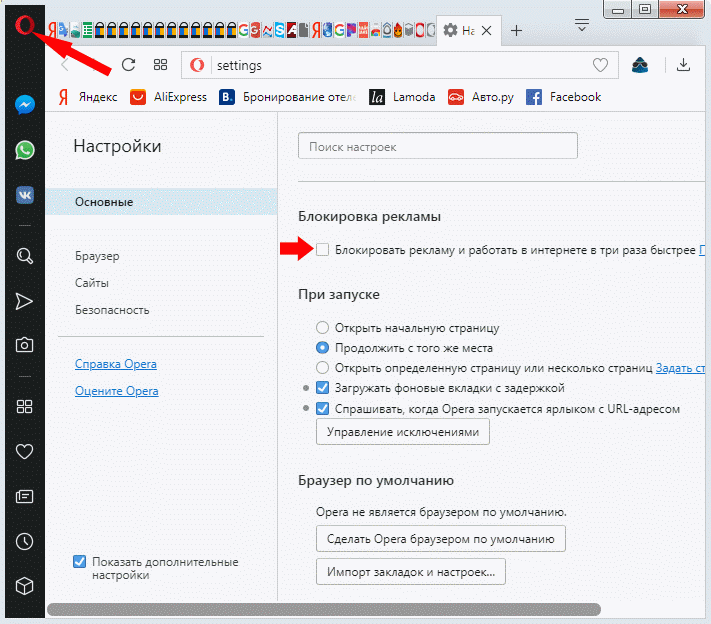Image resolution: width=711 pixels, height=624 pixels.
Task: Go back with the back arrow
Action: pyautogui.click(x=65, y=65)
